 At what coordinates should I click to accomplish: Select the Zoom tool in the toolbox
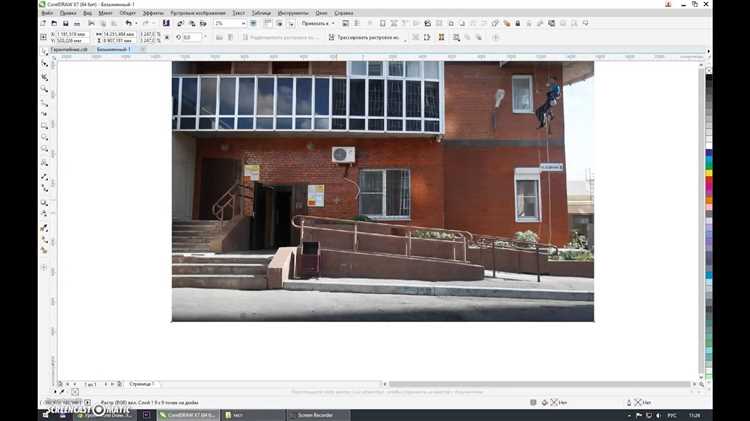[x=44, y=89]
